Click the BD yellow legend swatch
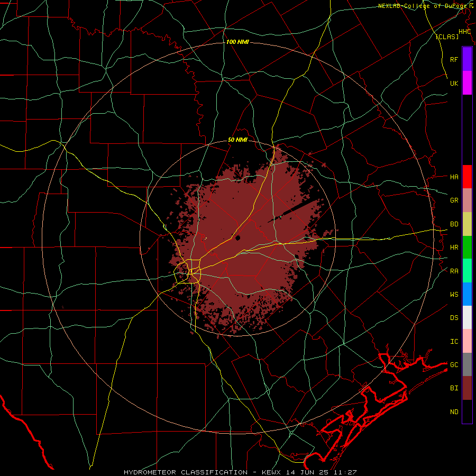The image size is (476, 476). [467, 224]
